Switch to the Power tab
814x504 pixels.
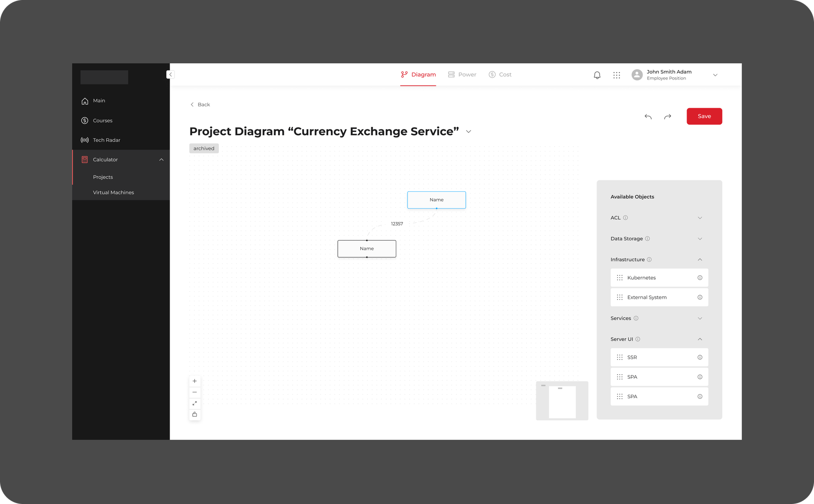[x=462, y=75]
